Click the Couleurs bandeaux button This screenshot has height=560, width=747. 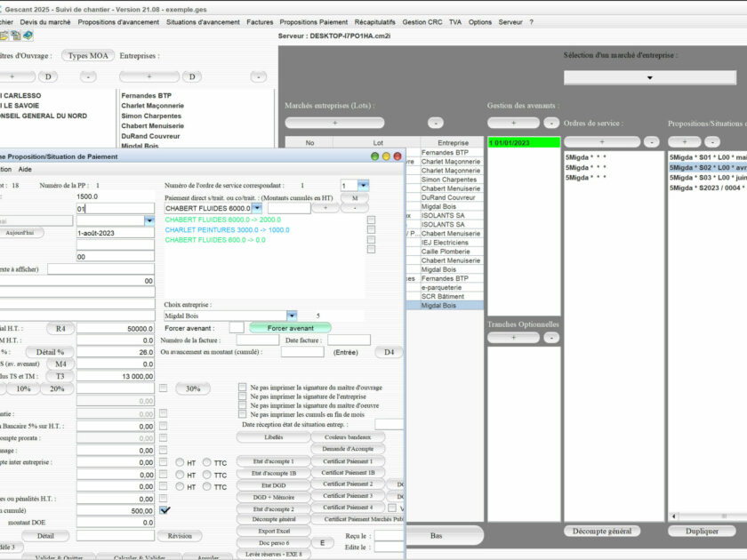pos(348,437)
